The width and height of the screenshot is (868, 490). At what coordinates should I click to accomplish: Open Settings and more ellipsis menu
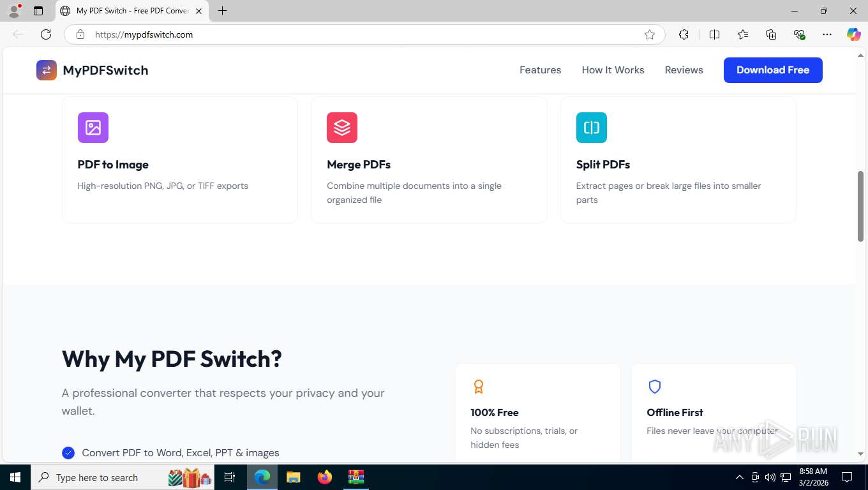coord(827,34)
